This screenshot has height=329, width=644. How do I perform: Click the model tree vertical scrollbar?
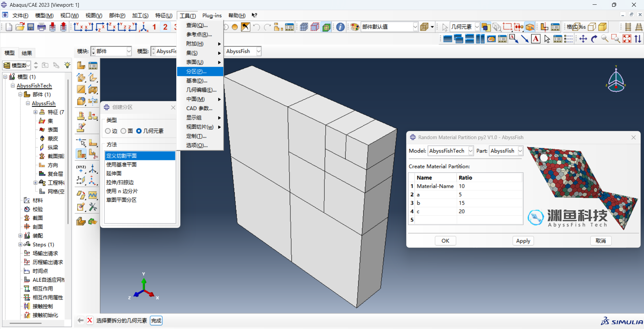click(x=68, y=151)
